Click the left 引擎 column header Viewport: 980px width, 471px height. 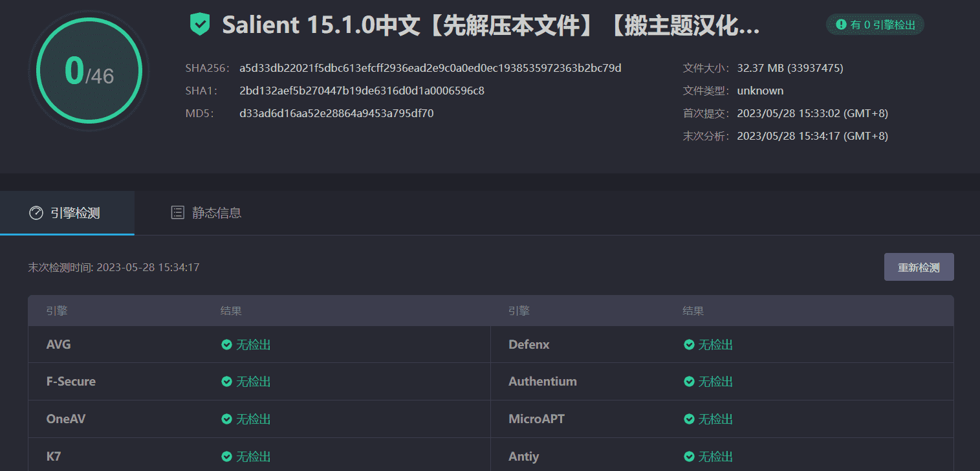tap(57, 311)
